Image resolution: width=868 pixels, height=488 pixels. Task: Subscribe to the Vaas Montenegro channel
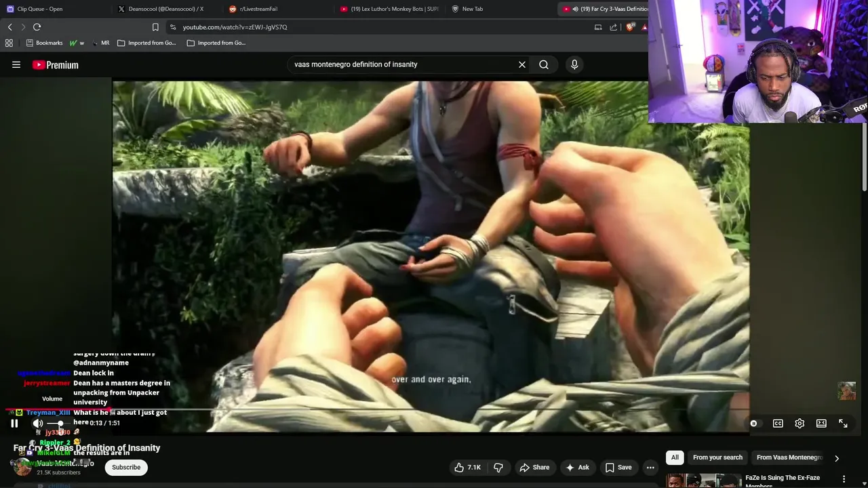point(126,467)
